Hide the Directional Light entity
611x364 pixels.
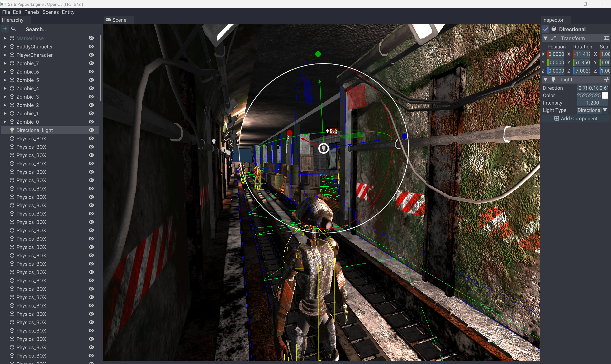coord(91,130)
